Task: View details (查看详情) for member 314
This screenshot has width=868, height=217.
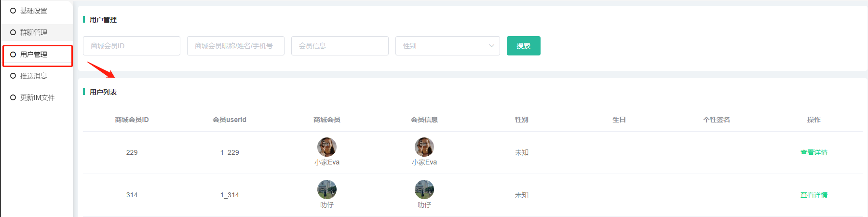Action: (814, 195)
